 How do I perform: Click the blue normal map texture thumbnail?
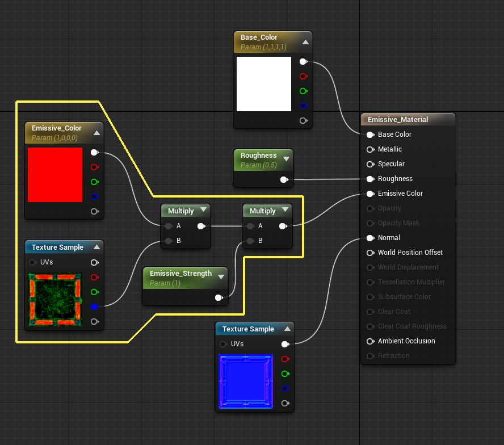point(246,382)
